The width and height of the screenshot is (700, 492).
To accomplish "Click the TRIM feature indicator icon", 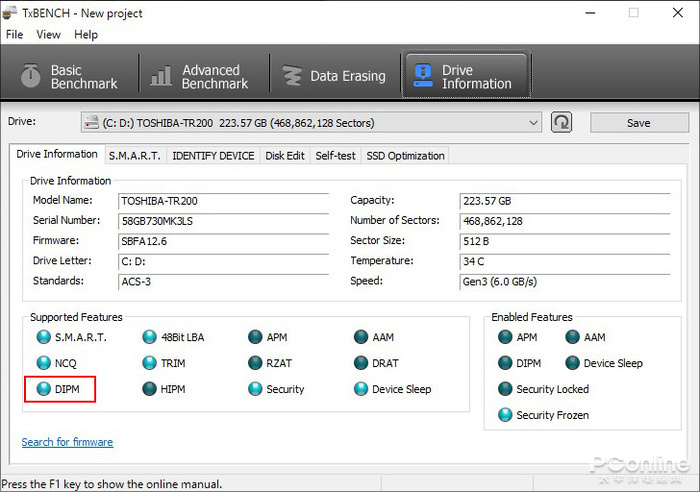I will [149, 364].
